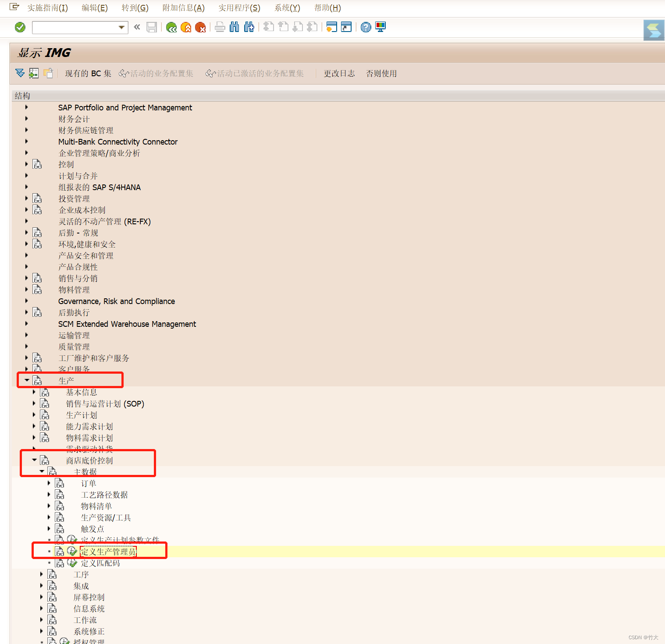
Task: Click the 活动的业务配置集 button
Action: tap(156, 74)
